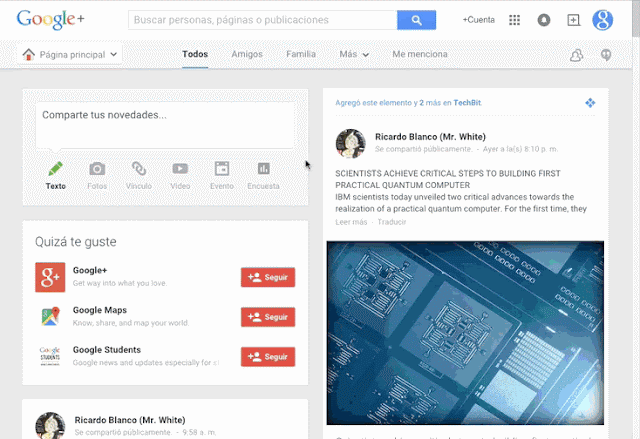640x439 pixels.
Task: Open the Google Students page icon
Action: coord(50,356)
